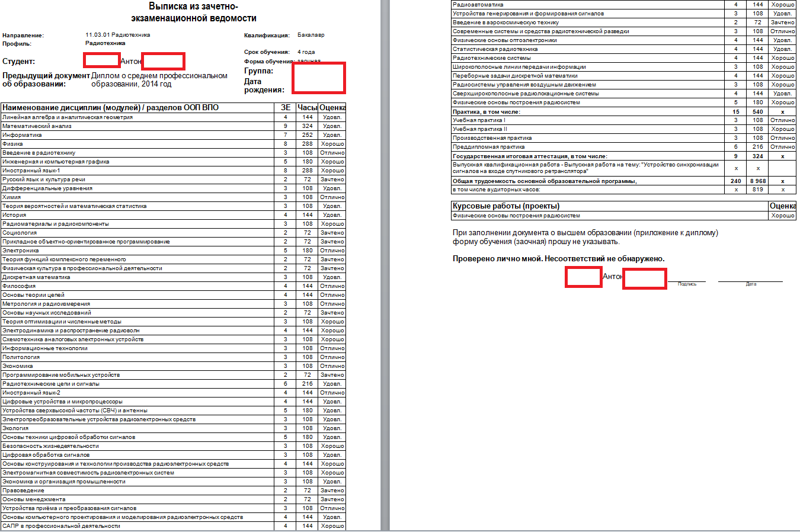This screenshot has height=532, width=800.
Task: Click the classroom hours value "819"
Action: click(x=758, y=190)
